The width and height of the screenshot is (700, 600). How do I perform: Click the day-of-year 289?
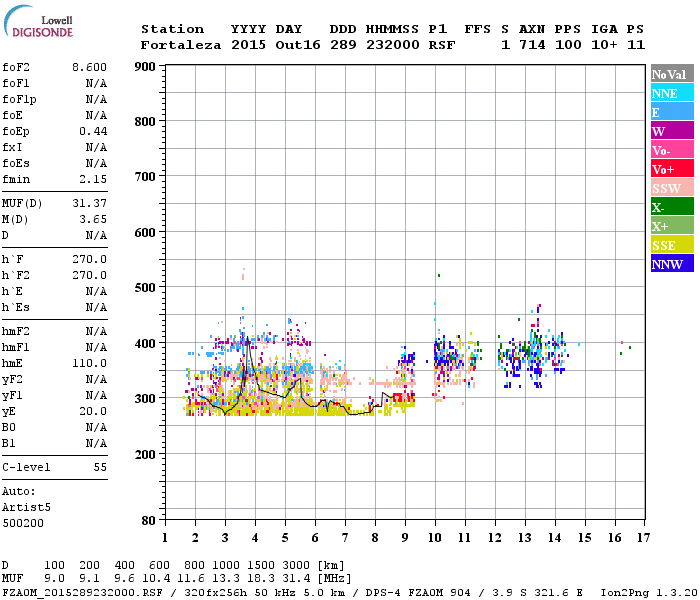pyautogui.click(x=343, y=45)
